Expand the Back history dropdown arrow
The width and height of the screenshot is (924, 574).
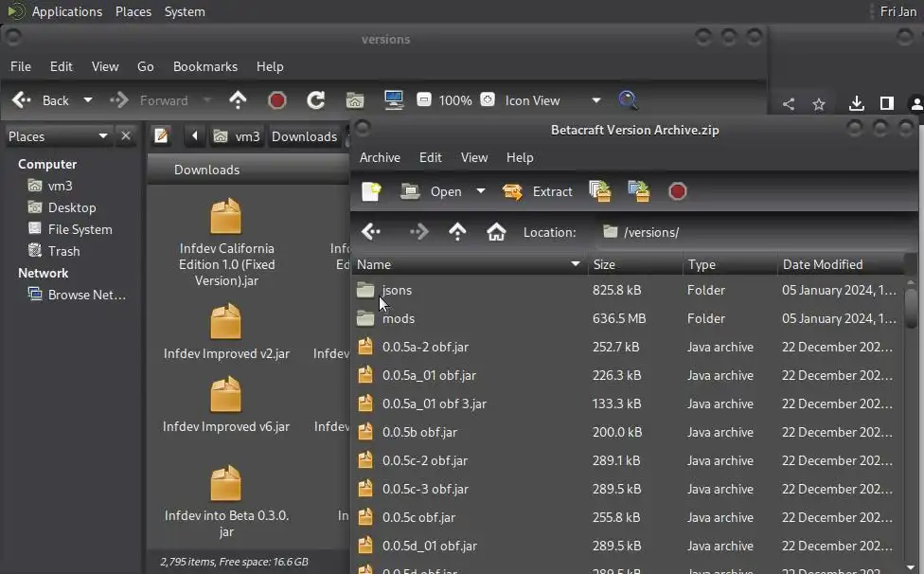88,100
